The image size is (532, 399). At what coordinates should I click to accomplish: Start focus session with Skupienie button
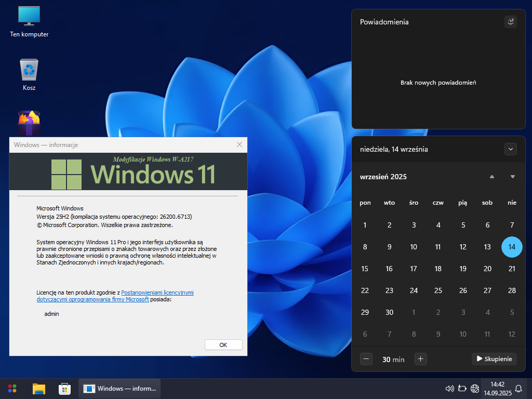pyautogui.click(x=494, y=359)
